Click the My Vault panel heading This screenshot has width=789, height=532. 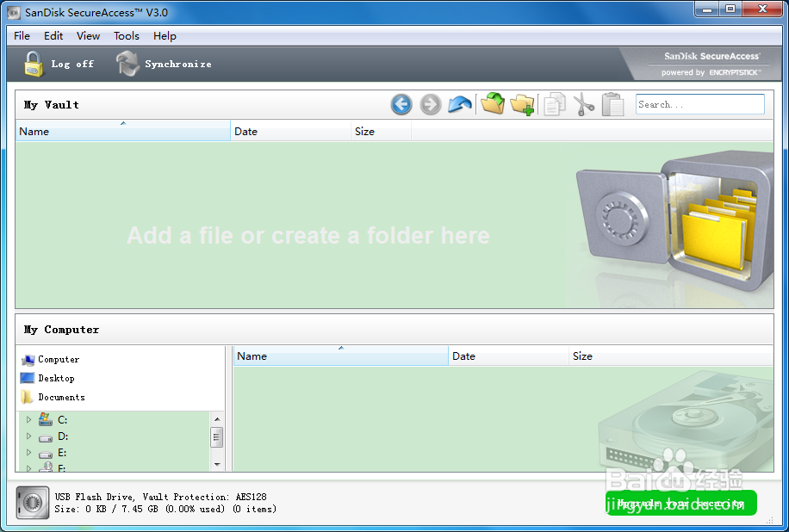tap(52, 104)
